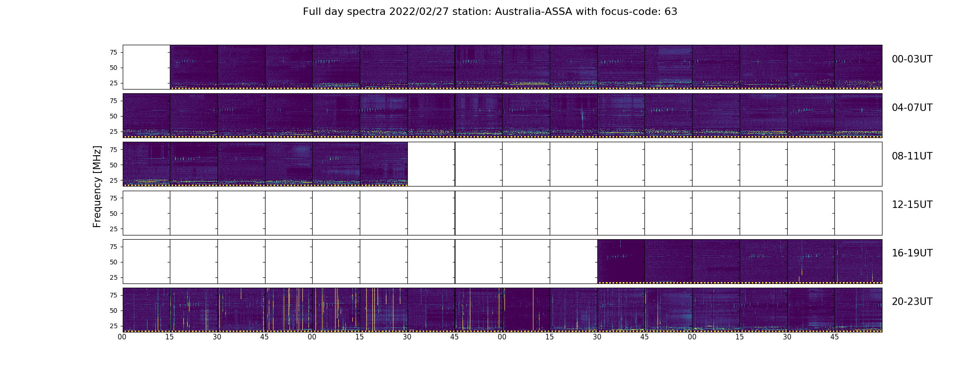Click the 50 tick of the 16-19UT row

(113, 262)
